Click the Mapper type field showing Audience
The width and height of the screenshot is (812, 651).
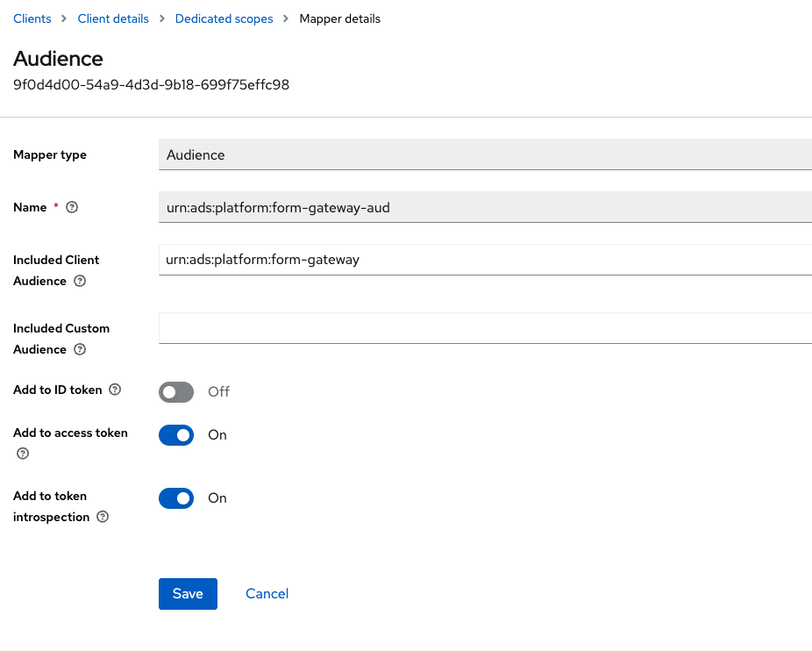point(485,154)
